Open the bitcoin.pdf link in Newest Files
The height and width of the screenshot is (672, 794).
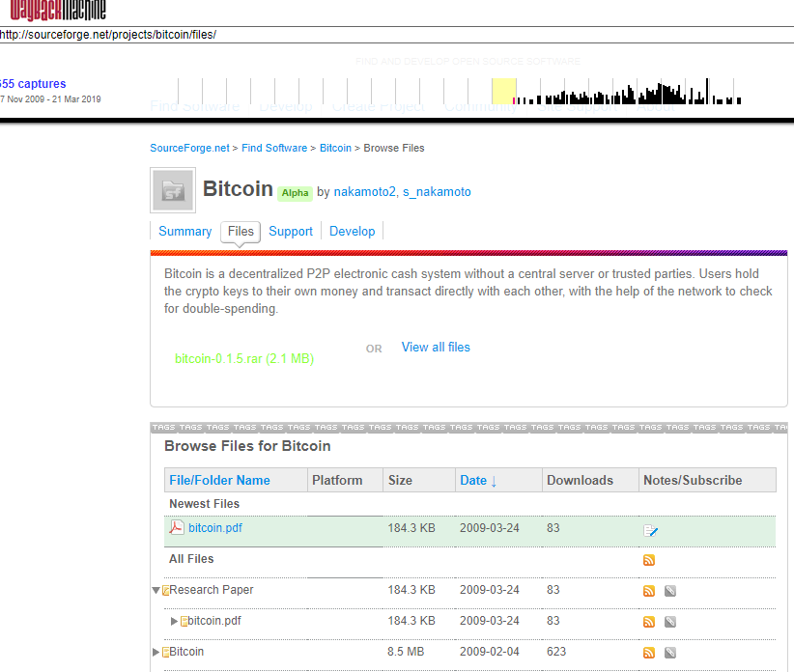[x=215, y=528]
